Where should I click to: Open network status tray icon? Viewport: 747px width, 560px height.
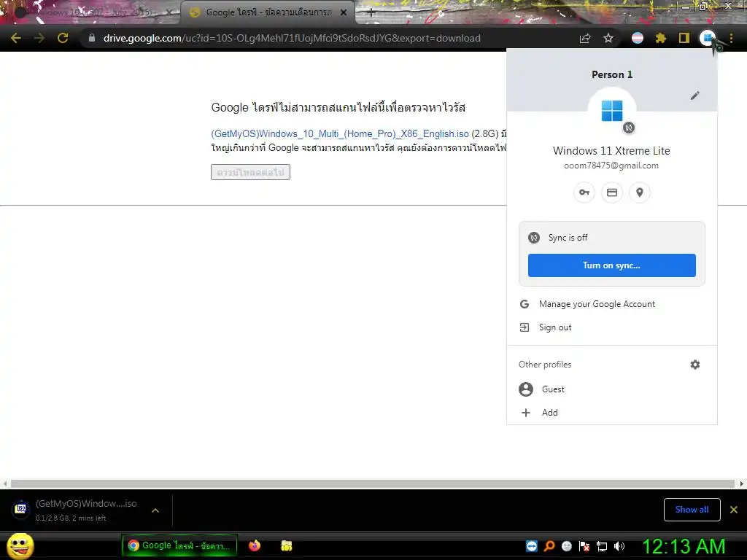pos(602,546)
